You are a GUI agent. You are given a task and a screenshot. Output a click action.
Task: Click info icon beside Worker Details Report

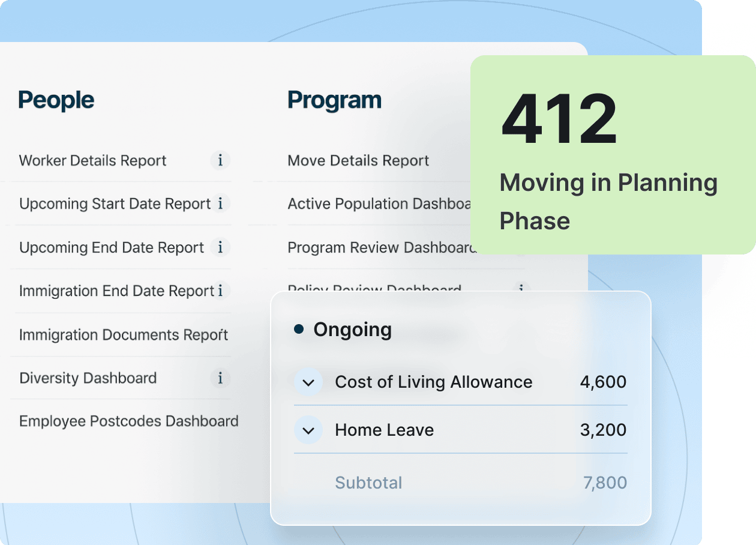tap(220, 161)
